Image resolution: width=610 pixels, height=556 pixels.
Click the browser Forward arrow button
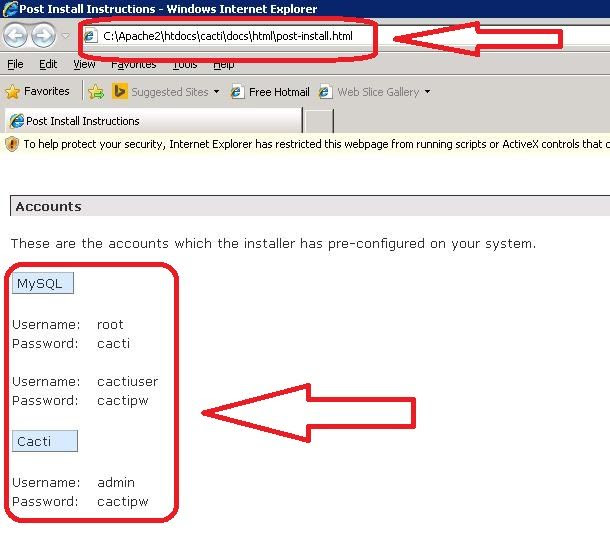click(43, 35)
